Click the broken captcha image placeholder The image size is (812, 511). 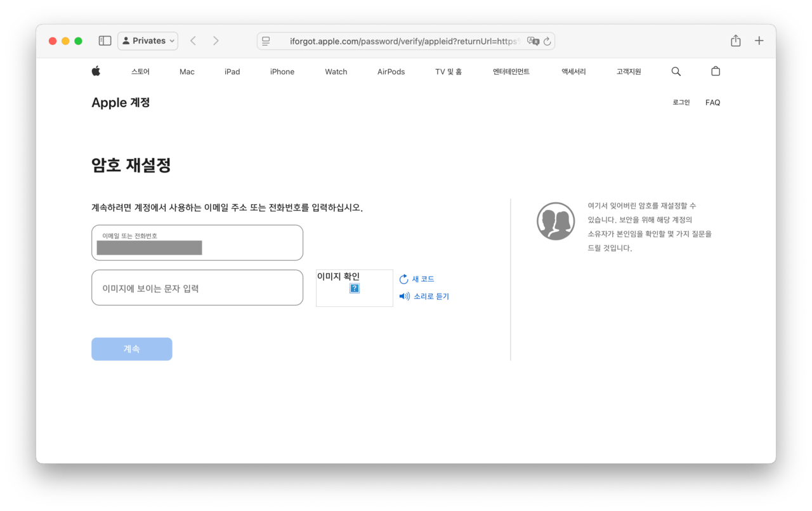click(355, 288)
